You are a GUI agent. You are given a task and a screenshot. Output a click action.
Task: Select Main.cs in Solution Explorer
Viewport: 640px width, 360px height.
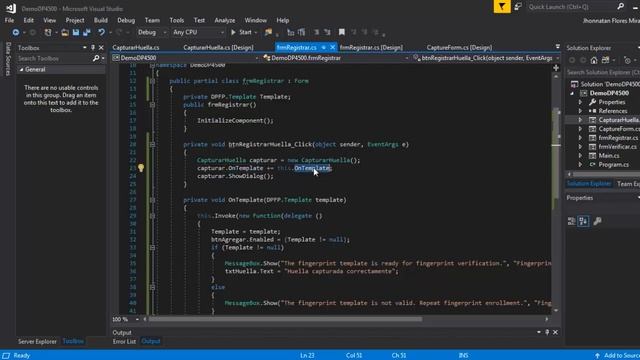[x=609, y=156]
